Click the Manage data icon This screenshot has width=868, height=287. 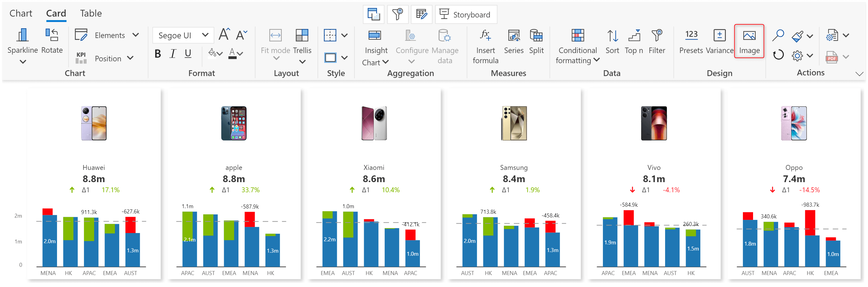pos(444,35)
